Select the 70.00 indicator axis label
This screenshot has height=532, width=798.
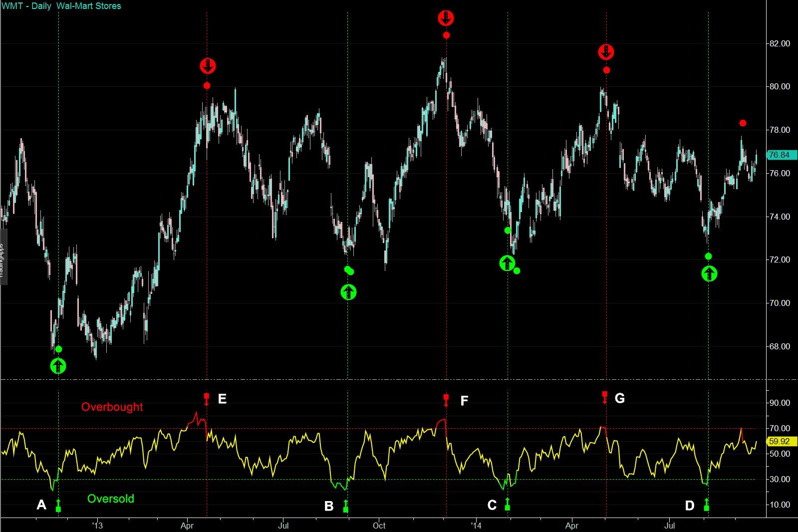(x=780, y=428)
